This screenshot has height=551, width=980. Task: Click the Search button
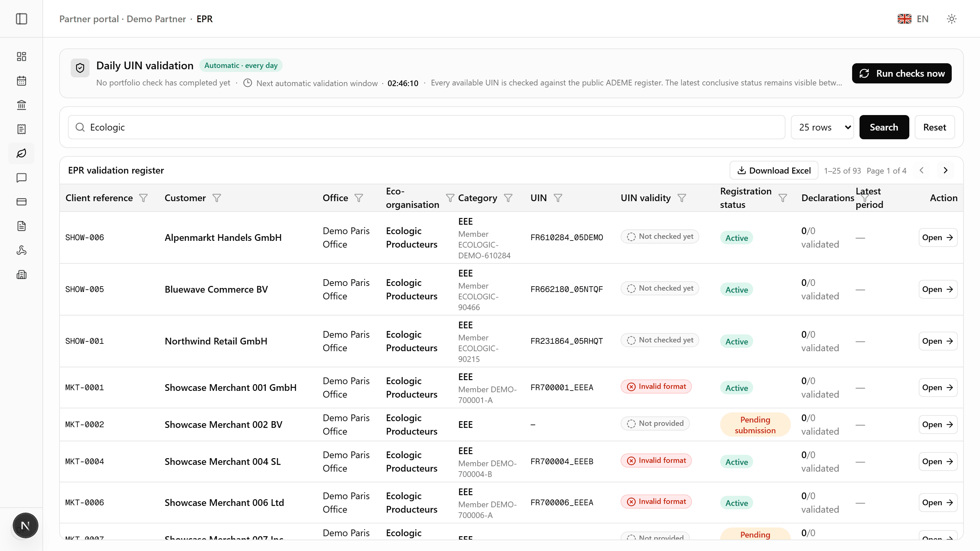[884, 127]
